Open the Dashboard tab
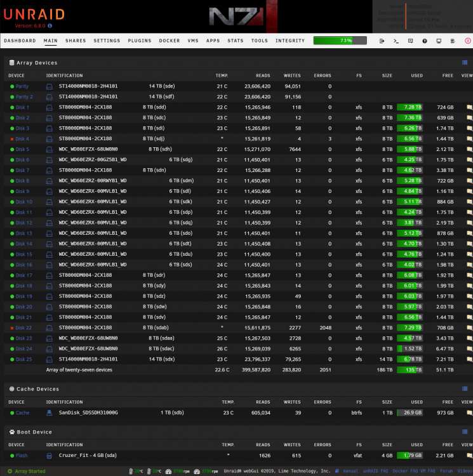Image resolution: width=473 pixels, height=476 pixels. [20, 41]
